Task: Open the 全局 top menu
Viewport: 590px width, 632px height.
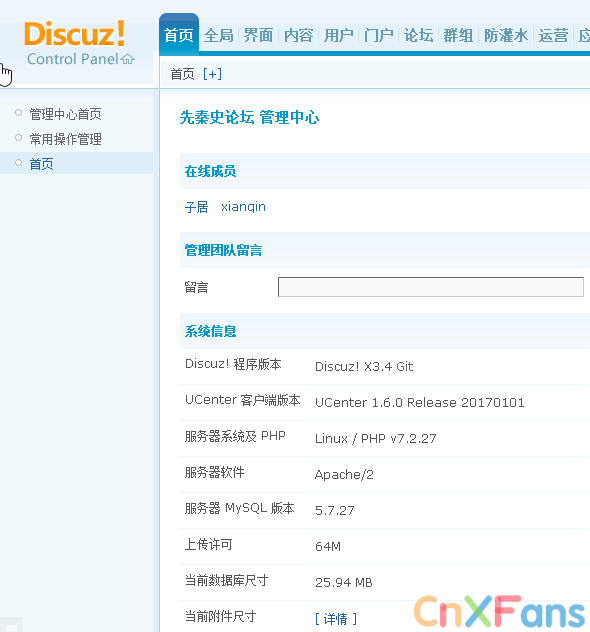Action: point(218,35)
